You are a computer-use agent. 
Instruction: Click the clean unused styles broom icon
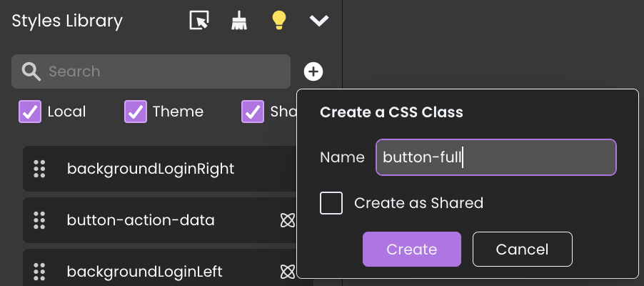tap(238, 21)
